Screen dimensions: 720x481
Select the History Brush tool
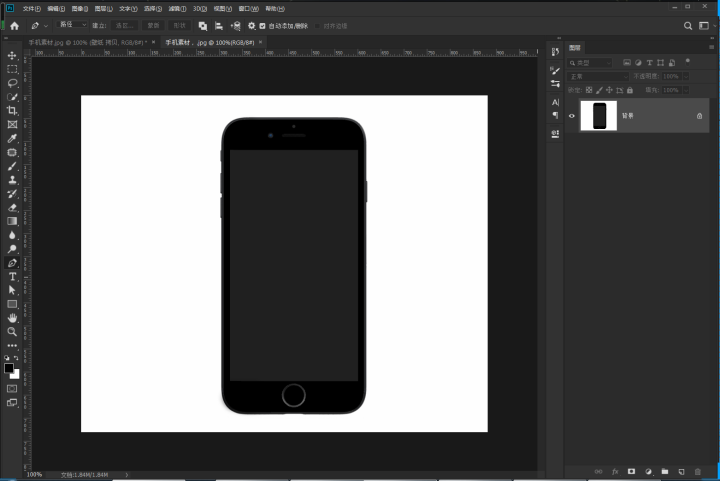click(12, 194)
